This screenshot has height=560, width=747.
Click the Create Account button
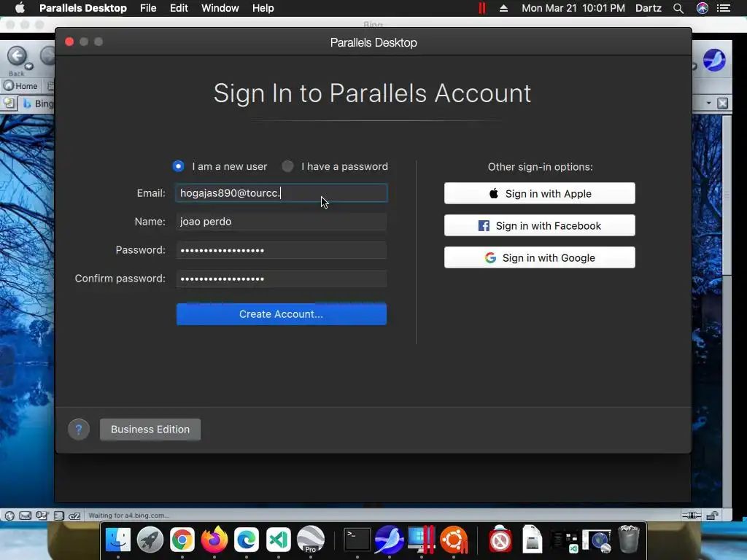(x=281, y=314)
